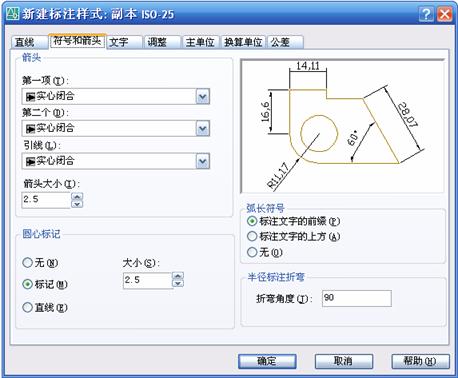Choose 标注文字的上方 arc length option
The width and height of the screenshot is (458, 378).
tap(293, 236)
